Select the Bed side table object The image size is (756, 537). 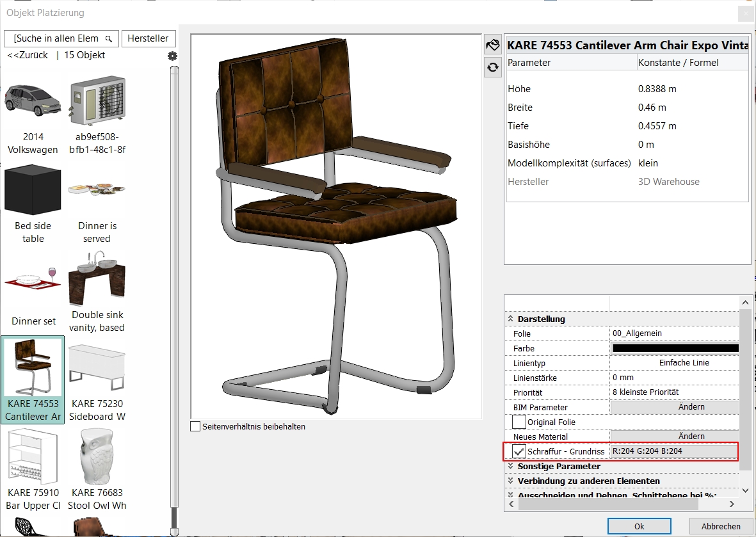click(33, 203)
